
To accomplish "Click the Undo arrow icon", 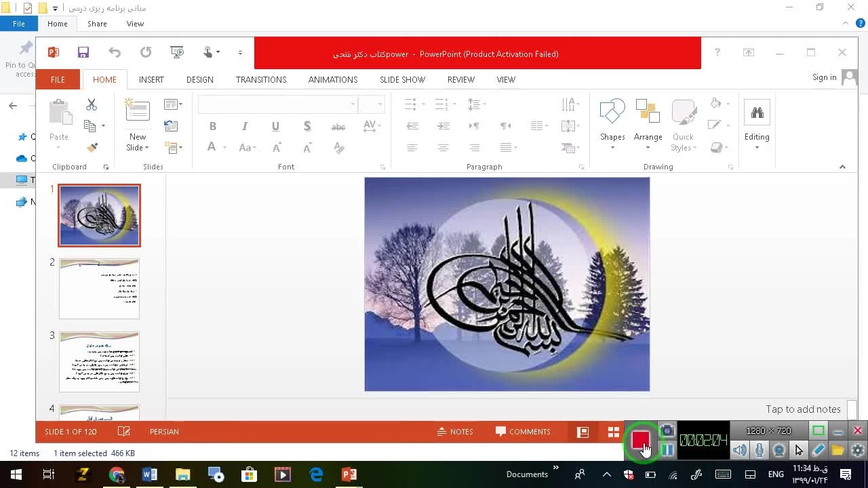I will pyautogui.click(x=115, y=53).
